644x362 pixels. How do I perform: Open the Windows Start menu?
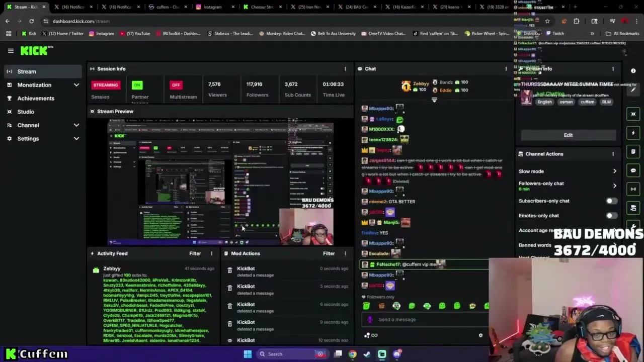pos(248,354)
